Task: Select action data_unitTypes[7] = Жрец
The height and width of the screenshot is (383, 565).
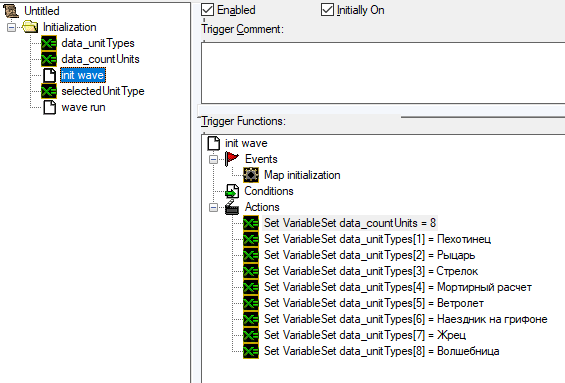Action: coord(365,335)
